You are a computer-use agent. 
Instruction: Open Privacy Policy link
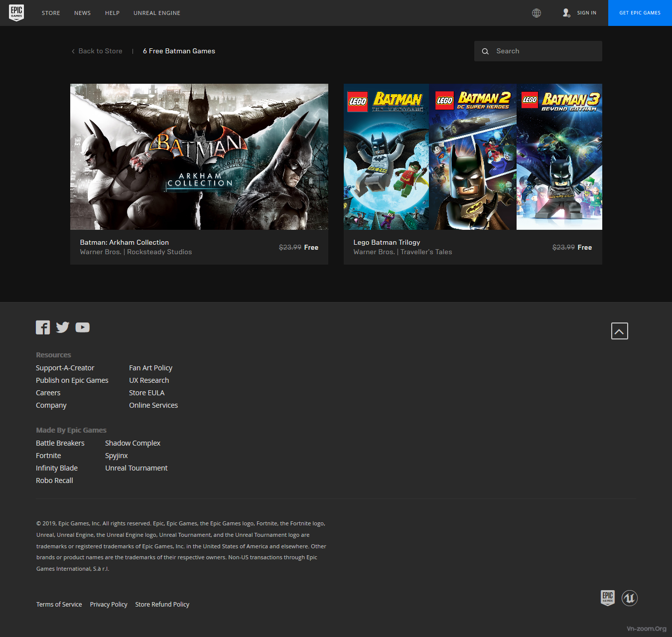click(109, 604)
